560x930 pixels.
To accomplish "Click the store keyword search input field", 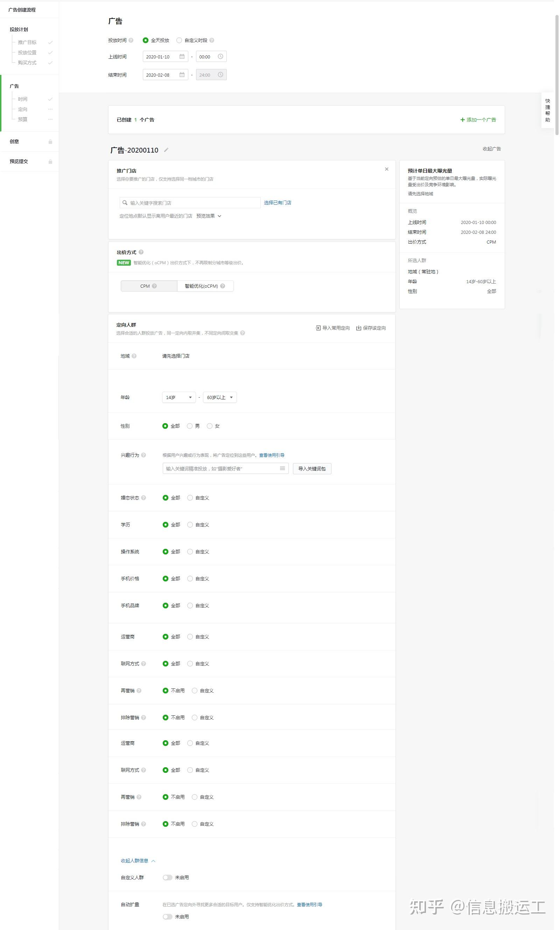I will (190, 203).
